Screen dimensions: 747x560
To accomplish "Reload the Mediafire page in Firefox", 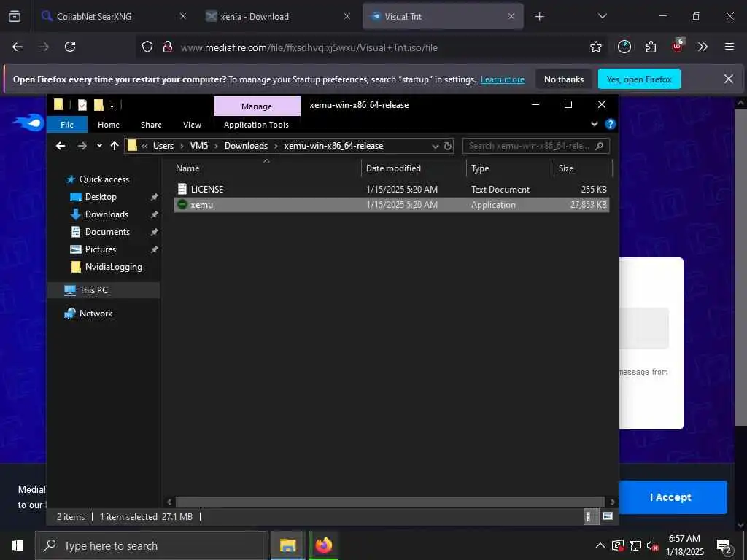I will click(x=70, y=47).
